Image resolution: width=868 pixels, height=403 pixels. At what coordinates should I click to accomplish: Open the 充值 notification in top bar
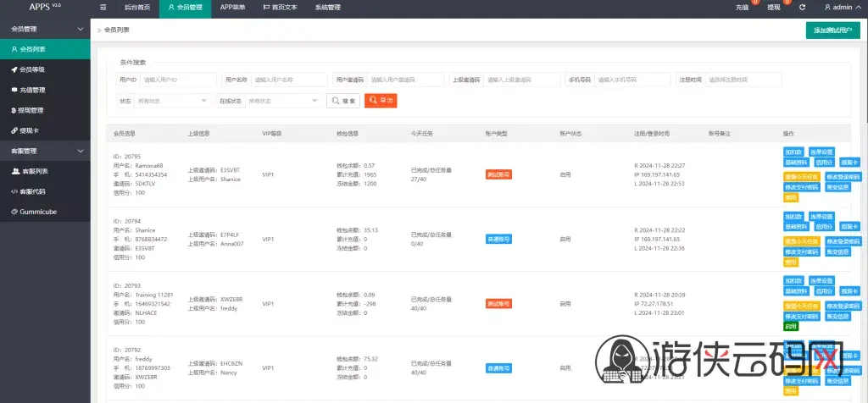[x=743, y=8]
